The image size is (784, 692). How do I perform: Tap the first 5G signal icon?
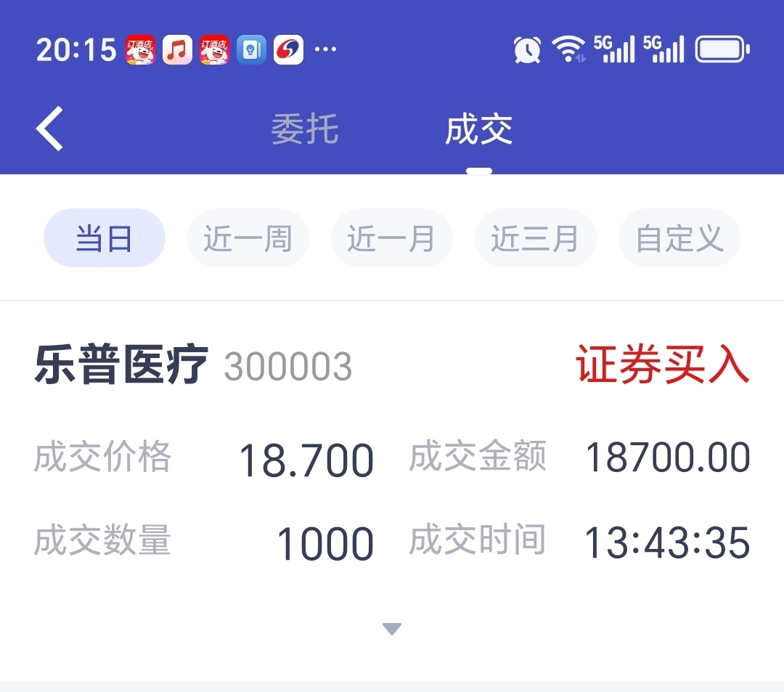click(615, 49)
